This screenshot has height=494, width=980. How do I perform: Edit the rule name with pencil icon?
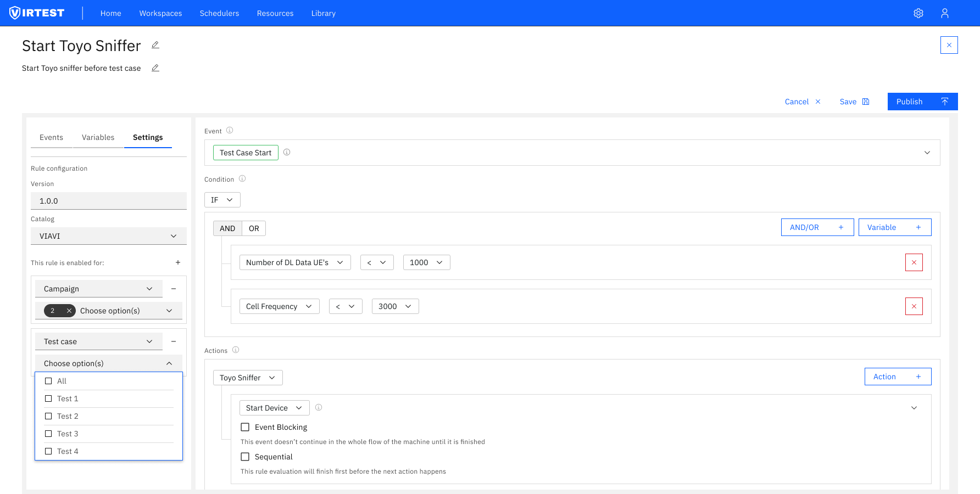point(155,45)
